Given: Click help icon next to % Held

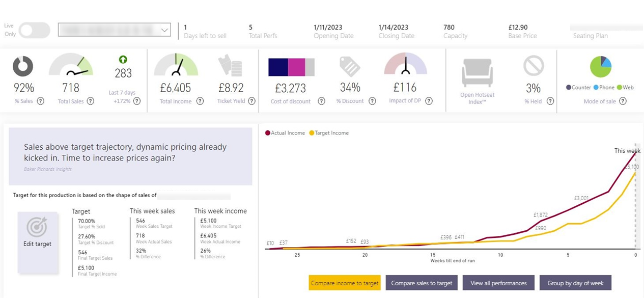Looking at the screenshot, I should (550, 101).
